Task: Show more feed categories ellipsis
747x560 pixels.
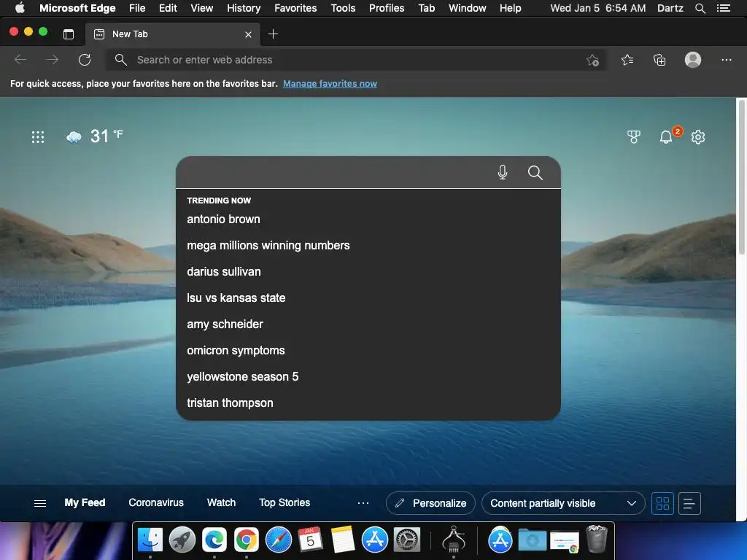Action: [363, 503]
